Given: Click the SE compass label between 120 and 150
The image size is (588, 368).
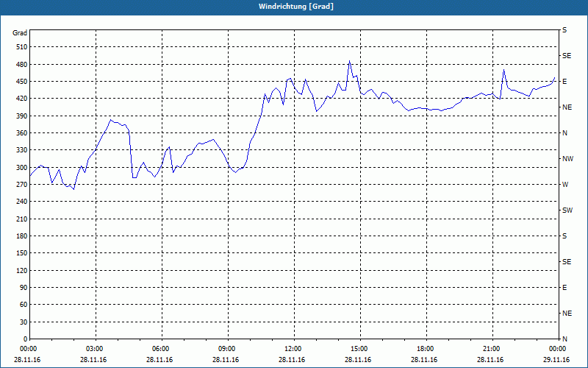Looking at the screenshot, I should coord(567,262).
